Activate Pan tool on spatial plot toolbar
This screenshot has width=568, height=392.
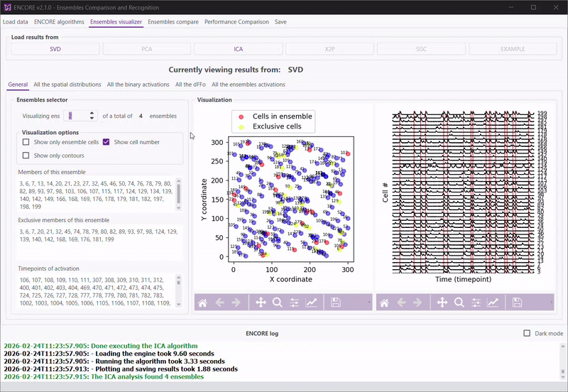(x=261, y=303)
